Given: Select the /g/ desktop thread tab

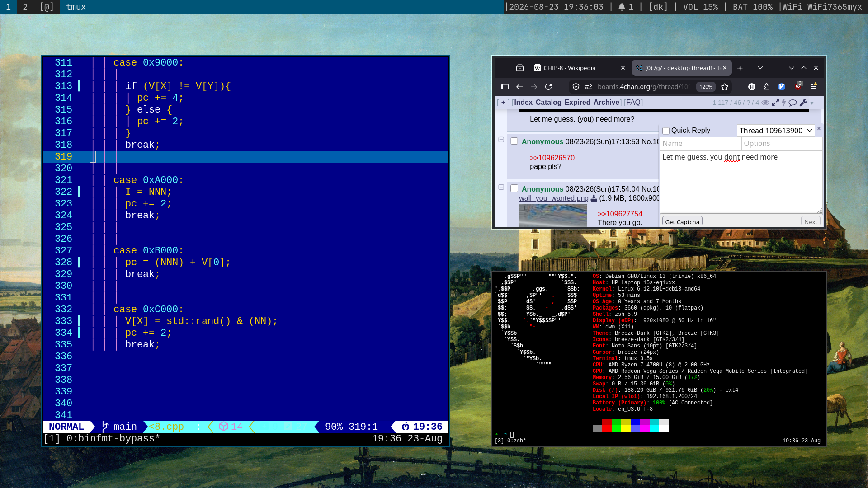Looking at the screenshot, I should pos(682,68).
